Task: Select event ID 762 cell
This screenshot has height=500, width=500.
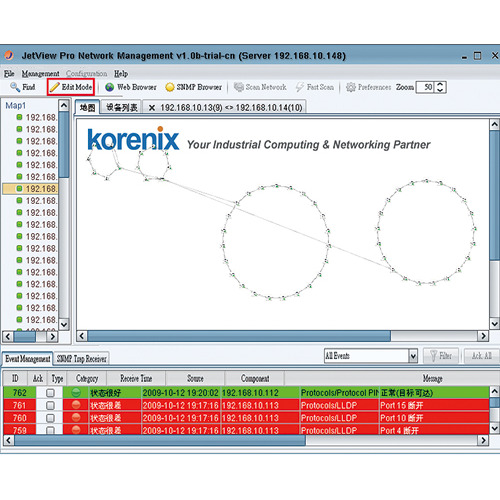Action: [20, 393]
